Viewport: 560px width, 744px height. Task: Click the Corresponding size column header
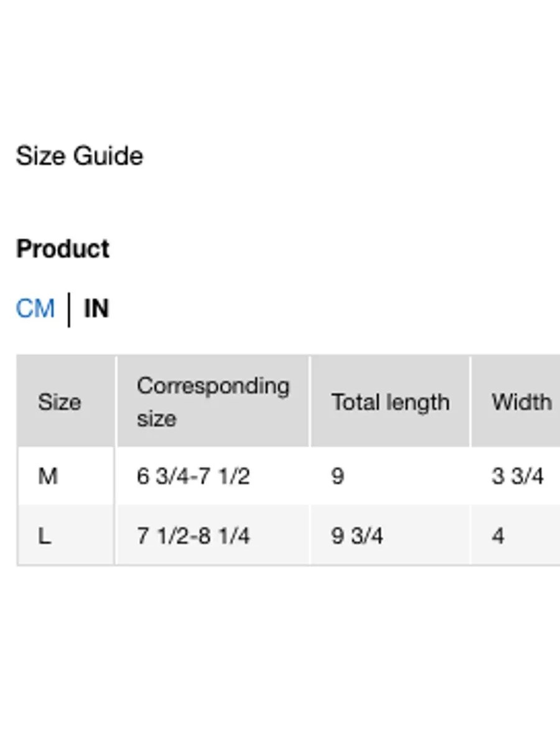[x=213, y=401]
